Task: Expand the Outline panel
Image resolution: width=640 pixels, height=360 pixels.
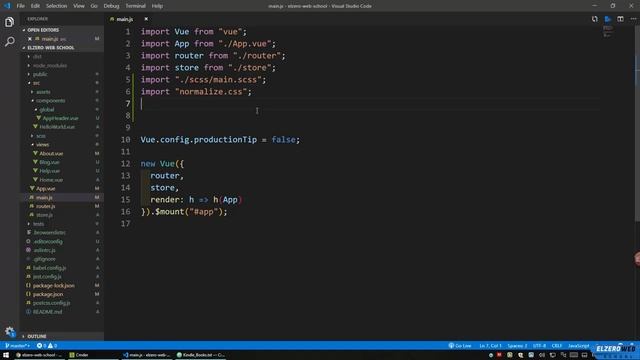Action: coord(37,336)
